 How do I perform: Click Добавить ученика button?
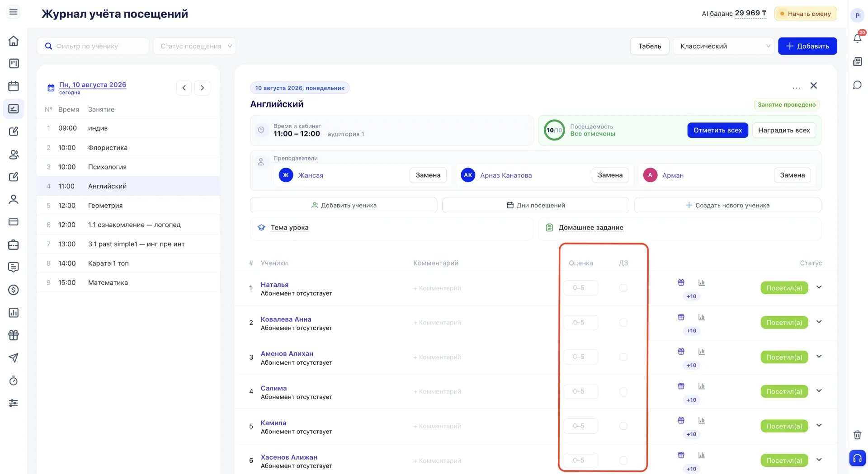pos(344,205)
